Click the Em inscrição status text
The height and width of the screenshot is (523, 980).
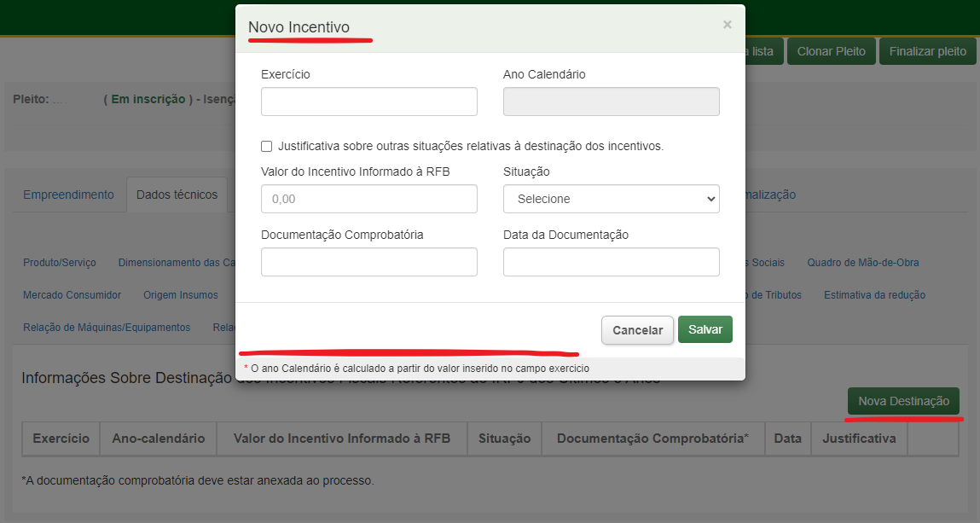click(x=148, y=99)
